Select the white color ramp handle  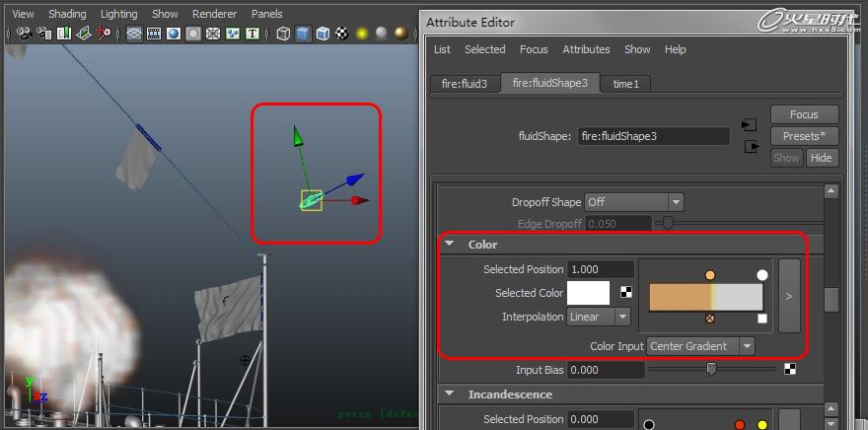coord(762,275)
